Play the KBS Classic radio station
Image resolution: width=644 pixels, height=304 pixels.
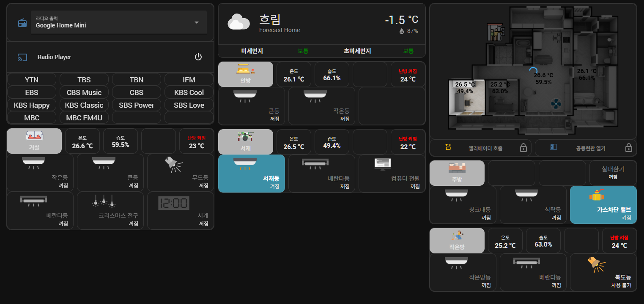coord(84,105)
